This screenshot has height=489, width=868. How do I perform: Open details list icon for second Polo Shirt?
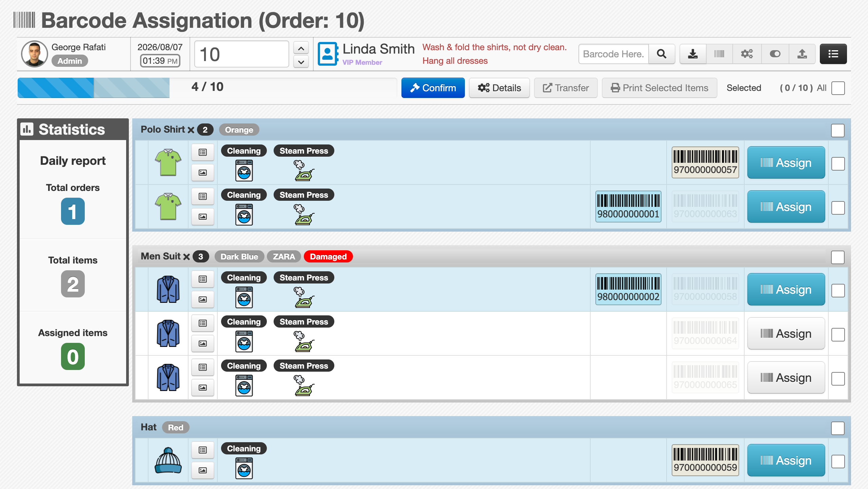(203, 196)
